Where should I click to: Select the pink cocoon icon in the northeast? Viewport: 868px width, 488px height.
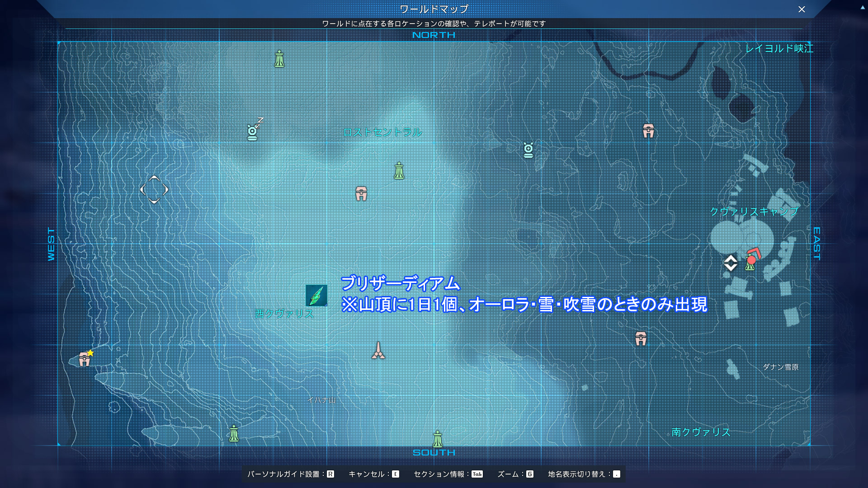648,131
